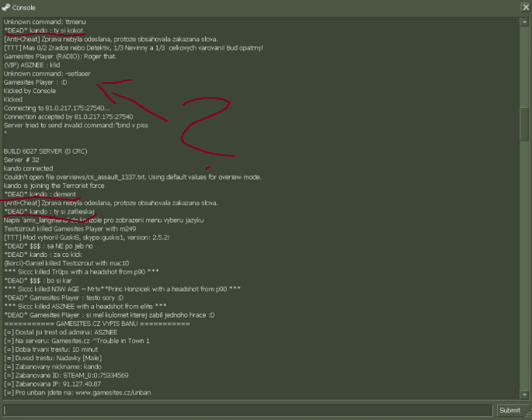The image size is (532, 420).
Task: Focus the console command input field
Action: coord(248,410)
